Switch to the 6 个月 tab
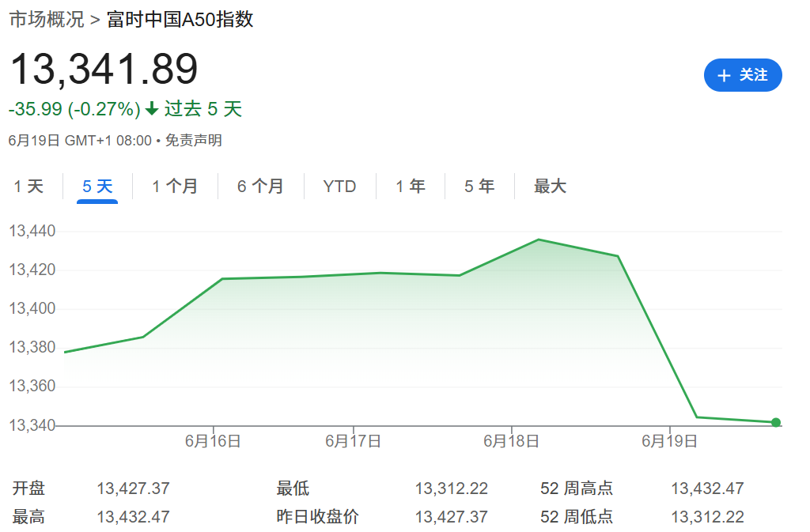 [260, 187]
